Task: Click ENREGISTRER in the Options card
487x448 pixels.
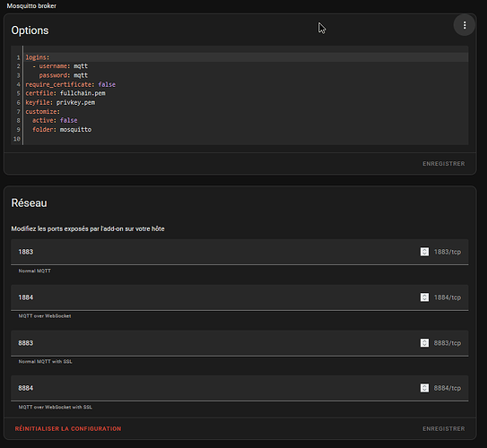Action: pyautogui.click(x=444, y=163)
